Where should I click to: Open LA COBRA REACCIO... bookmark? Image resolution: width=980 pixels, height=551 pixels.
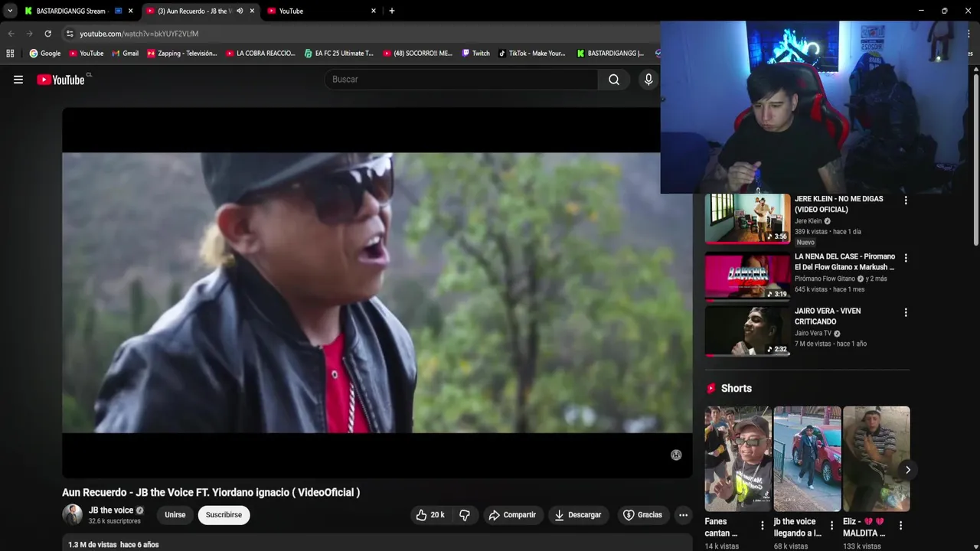pos(261,54)
